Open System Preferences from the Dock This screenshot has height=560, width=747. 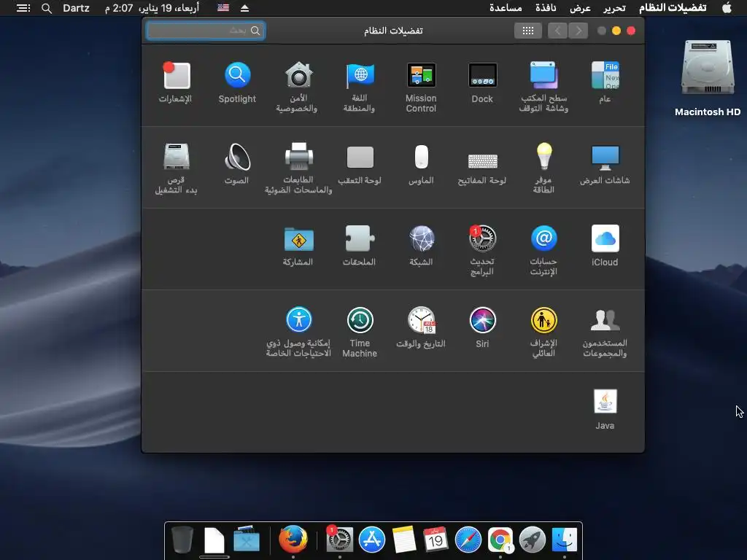pos(339,539)
